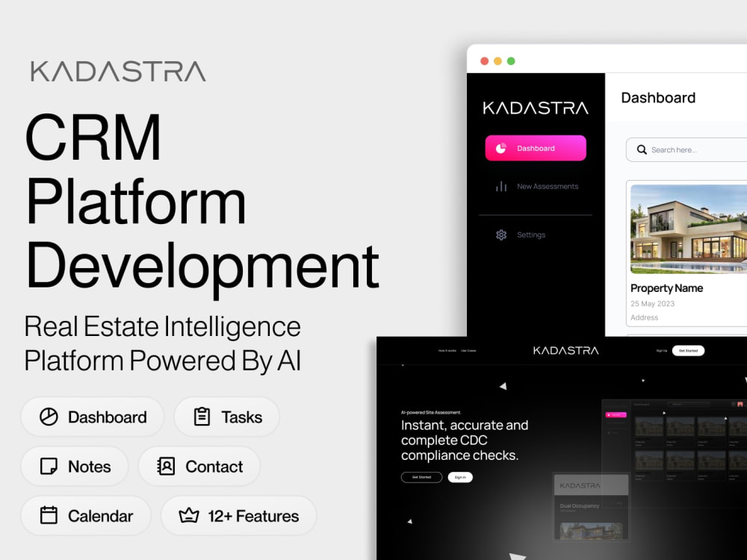
Task: Open Settings using the gear icon
Action: (x=502, y=234)
